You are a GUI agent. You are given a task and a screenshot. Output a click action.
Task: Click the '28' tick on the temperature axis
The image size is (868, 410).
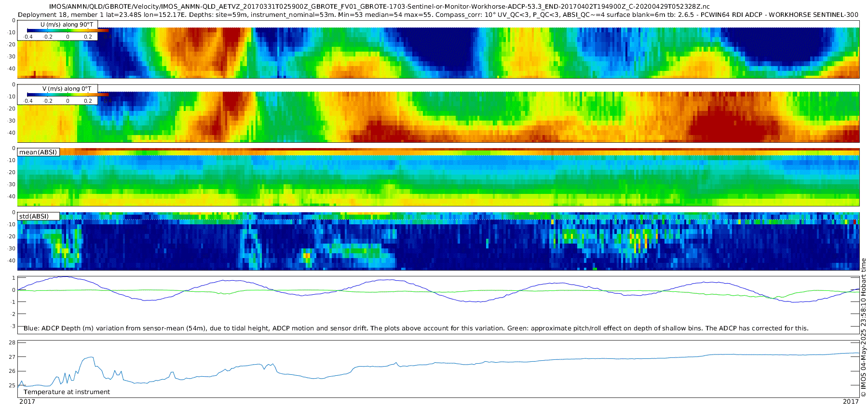pos(12,343)
